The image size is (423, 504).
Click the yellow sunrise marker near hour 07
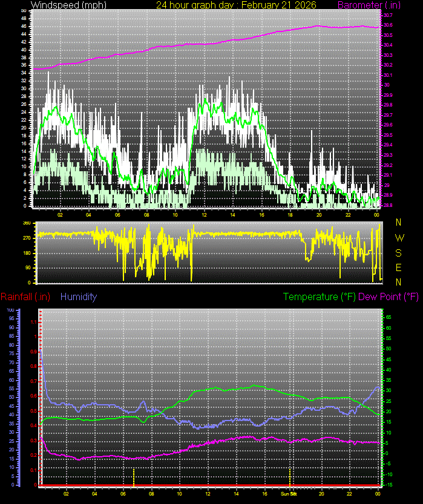coord(134,476)
